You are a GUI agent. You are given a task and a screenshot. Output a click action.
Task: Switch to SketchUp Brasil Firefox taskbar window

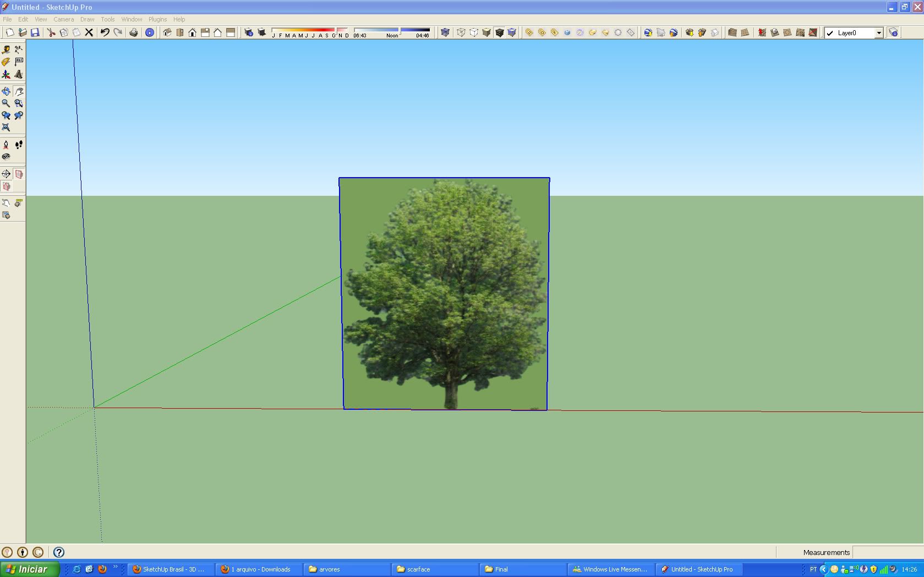(171, 569)
